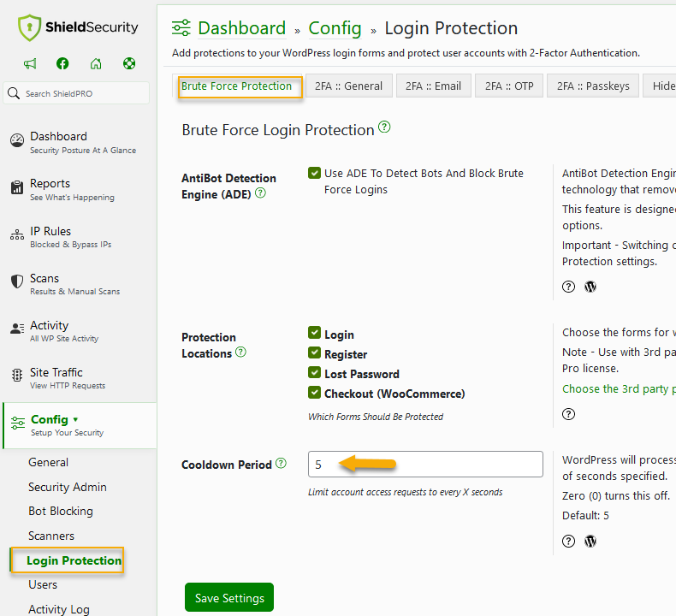Open Users config submenu item
676x616 pixels.
[43, 584]
